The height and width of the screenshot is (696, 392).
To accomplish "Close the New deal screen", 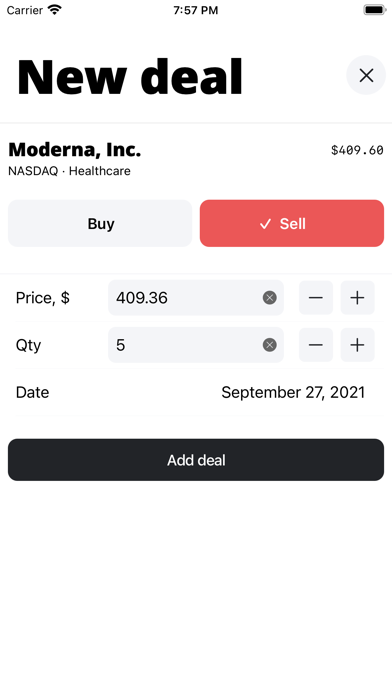I will tap(366, 75).
